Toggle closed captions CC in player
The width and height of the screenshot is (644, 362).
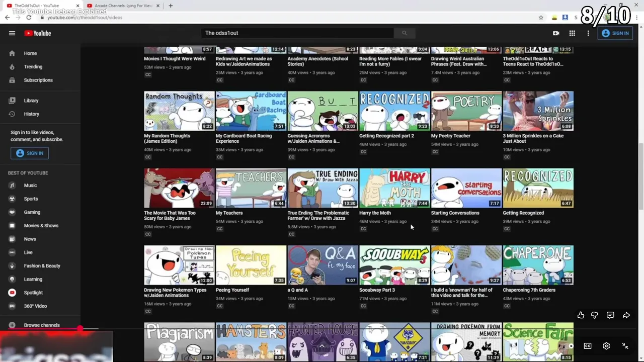click(x=588, y=346)
